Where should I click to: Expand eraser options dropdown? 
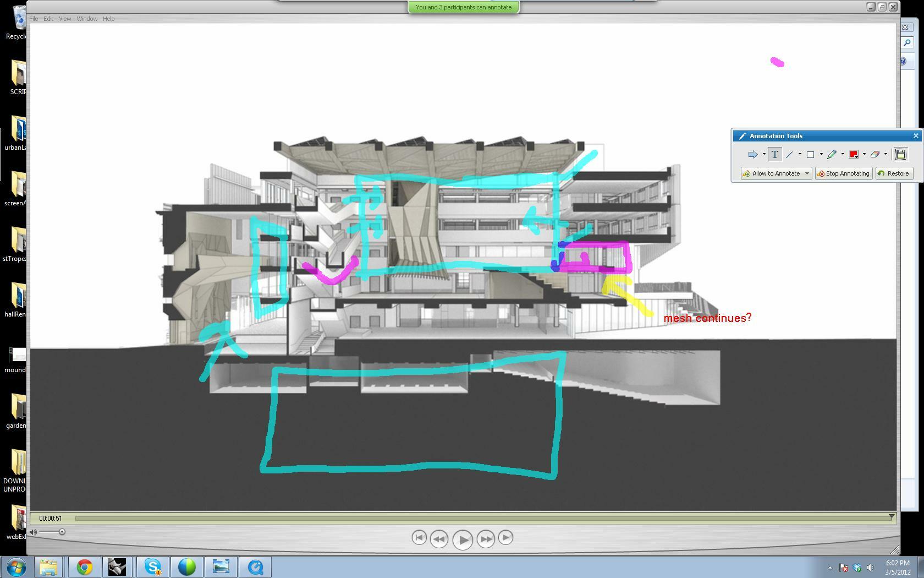coord(886,155)
